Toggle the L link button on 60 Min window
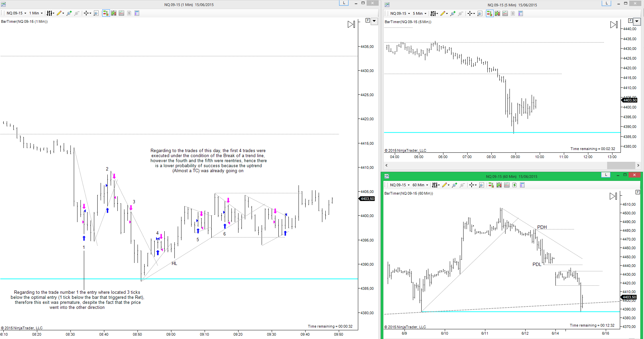 pos(606,175)
